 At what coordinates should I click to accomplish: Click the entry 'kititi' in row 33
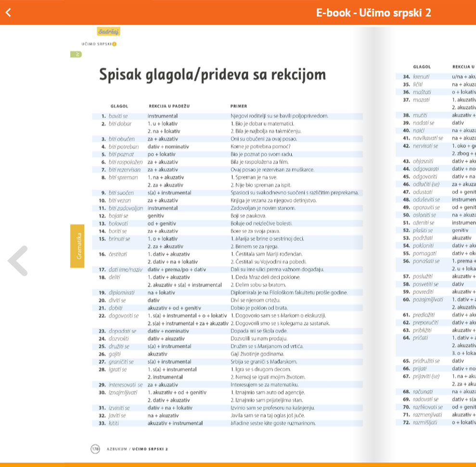pos(114,423)
